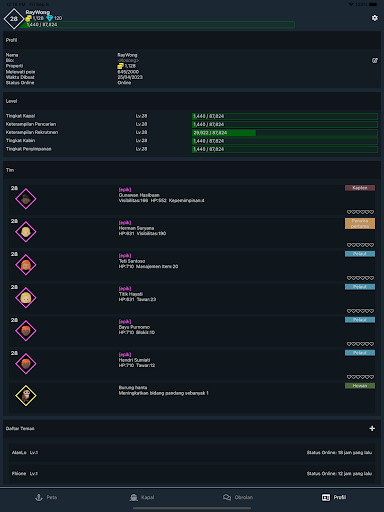Screen dimensions: 384x512
Task: Open friend Fitione Lv.1 row
Action: [x=192, y=474]
